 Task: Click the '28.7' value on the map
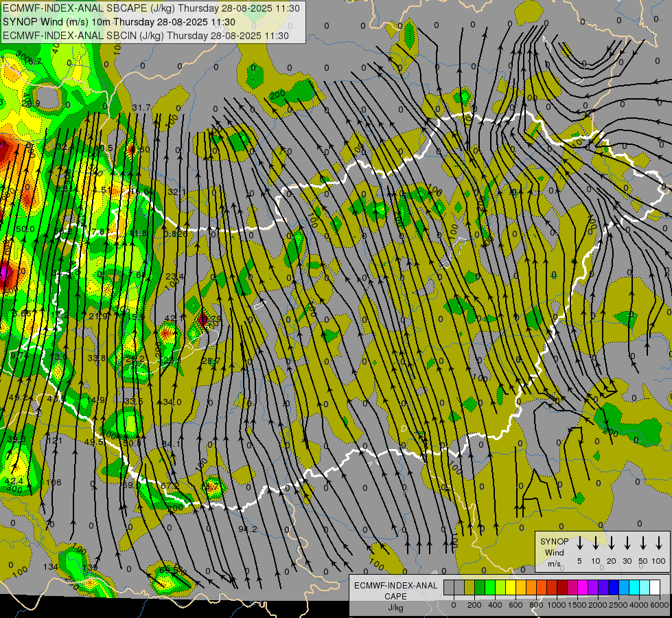click(x=211, y=361)
